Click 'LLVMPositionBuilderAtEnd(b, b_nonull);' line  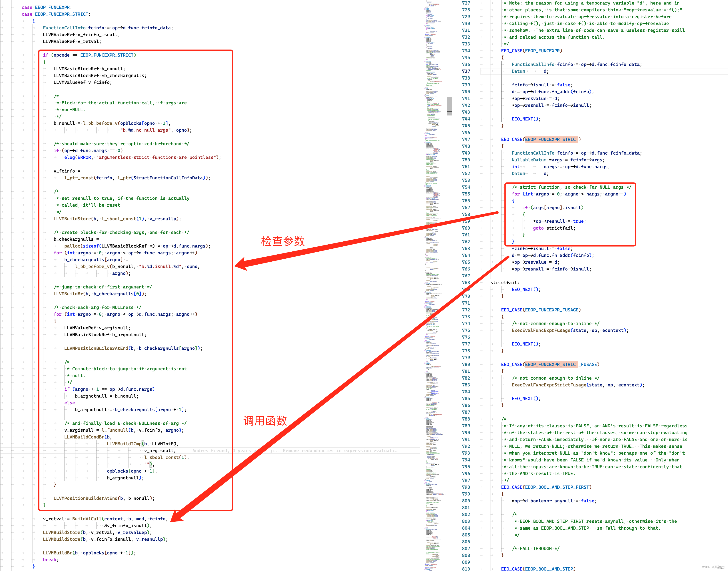pyautogui.click(x=104, y=498)
